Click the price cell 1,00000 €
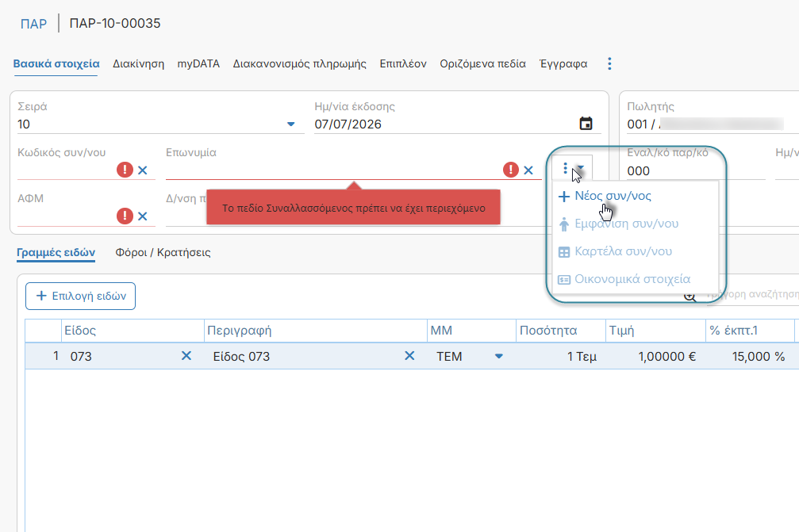Viewport: 799px width, 532px height. [656, 356]
